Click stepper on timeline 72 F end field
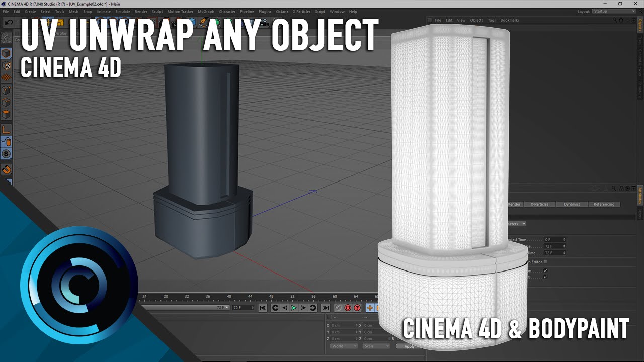 pyautogui.click(x=253, y=308)
